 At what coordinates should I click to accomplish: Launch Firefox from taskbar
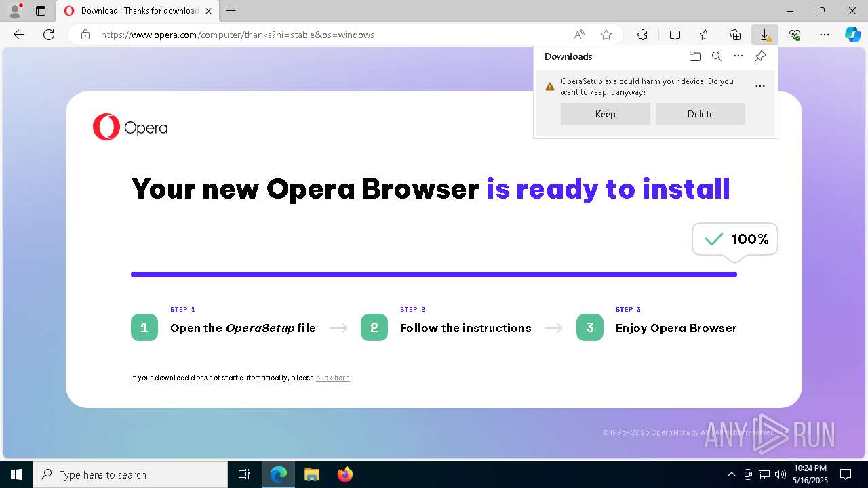(345, 474)
